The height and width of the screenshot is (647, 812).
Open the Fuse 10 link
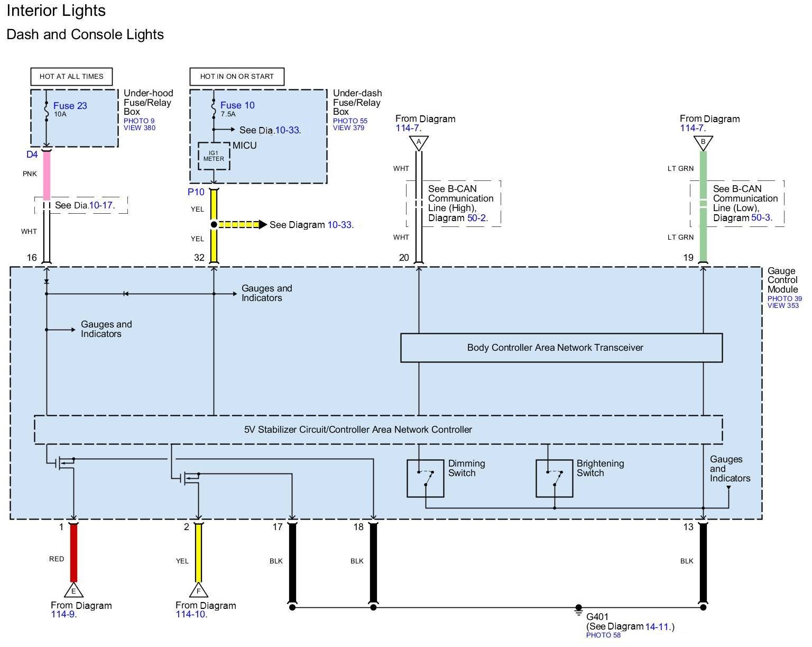point(237,105)
